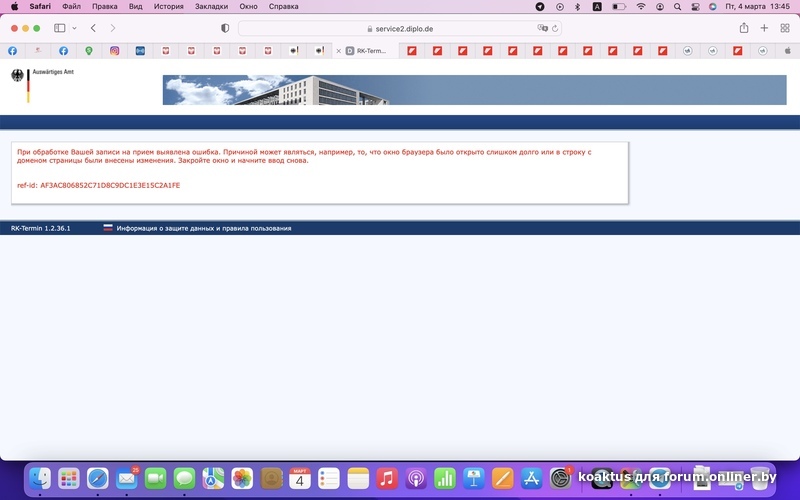Go back with the toolbar back arrow

[x=93, y=28]
